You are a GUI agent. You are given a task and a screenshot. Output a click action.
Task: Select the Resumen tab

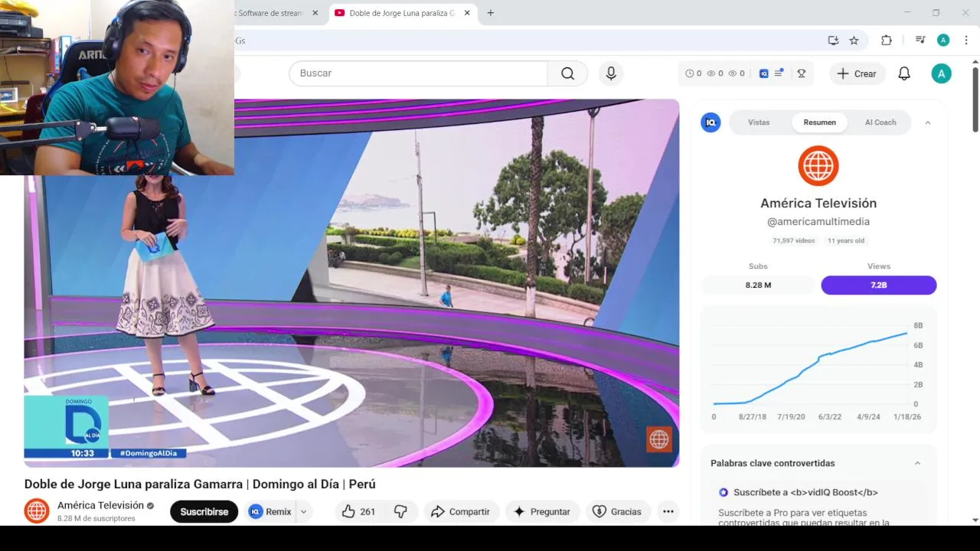(x=820, y=122)
